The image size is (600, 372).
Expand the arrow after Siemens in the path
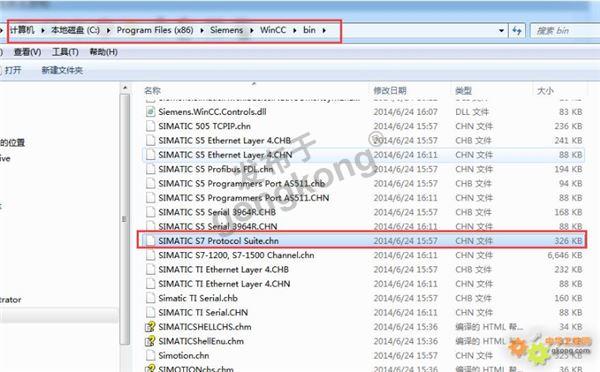click(252, 30)
